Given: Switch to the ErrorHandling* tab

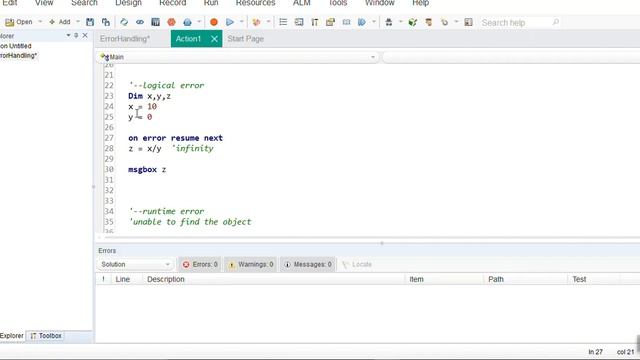Looking at the screenshot, I should coord(125,39).
